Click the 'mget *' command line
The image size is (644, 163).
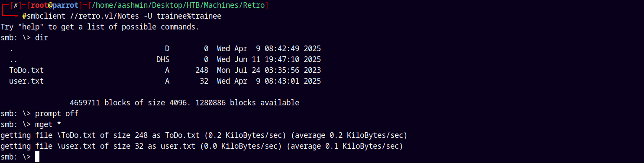31,124
